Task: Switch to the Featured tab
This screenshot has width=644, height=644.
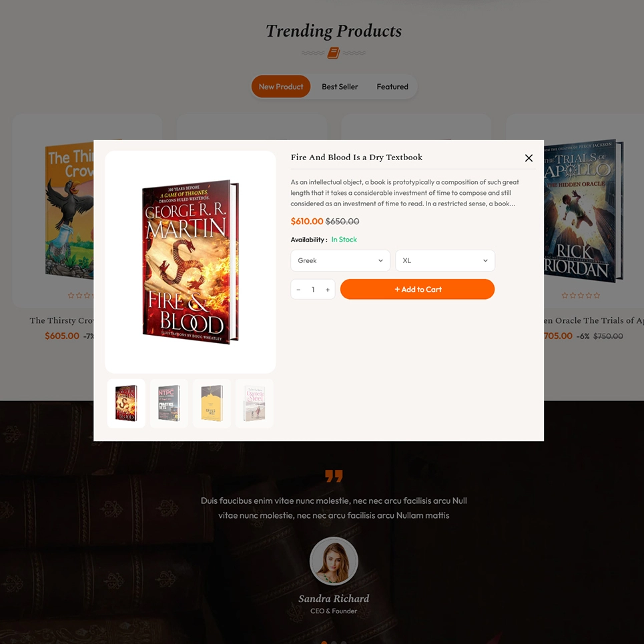Action: [x=392, y=87]
